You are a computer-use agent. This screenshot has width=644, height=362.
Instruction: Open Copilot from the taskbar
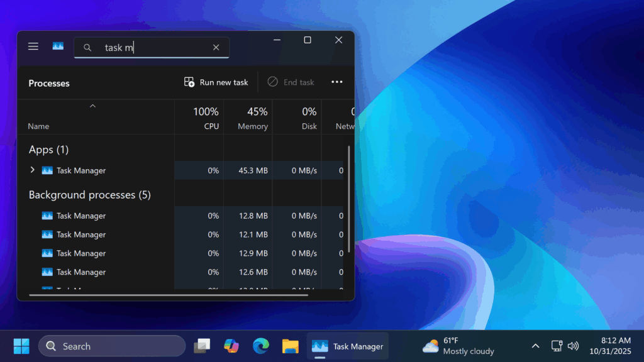click(x=231, y=346)
